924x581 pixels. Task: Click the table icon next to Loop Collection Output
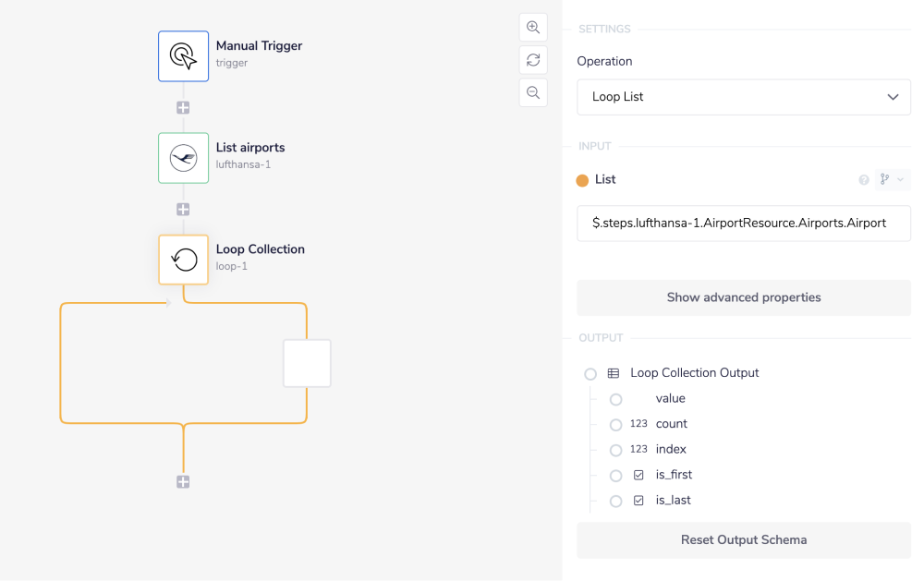pyautogui.click(x=613, y=373)
